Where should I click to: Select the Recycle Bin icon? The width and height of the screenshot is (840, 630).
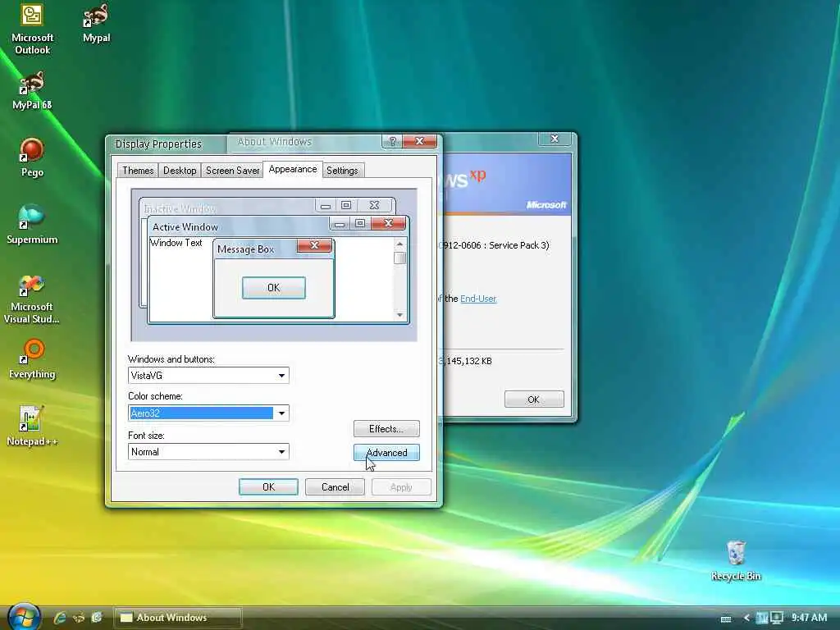pos(736,561)
